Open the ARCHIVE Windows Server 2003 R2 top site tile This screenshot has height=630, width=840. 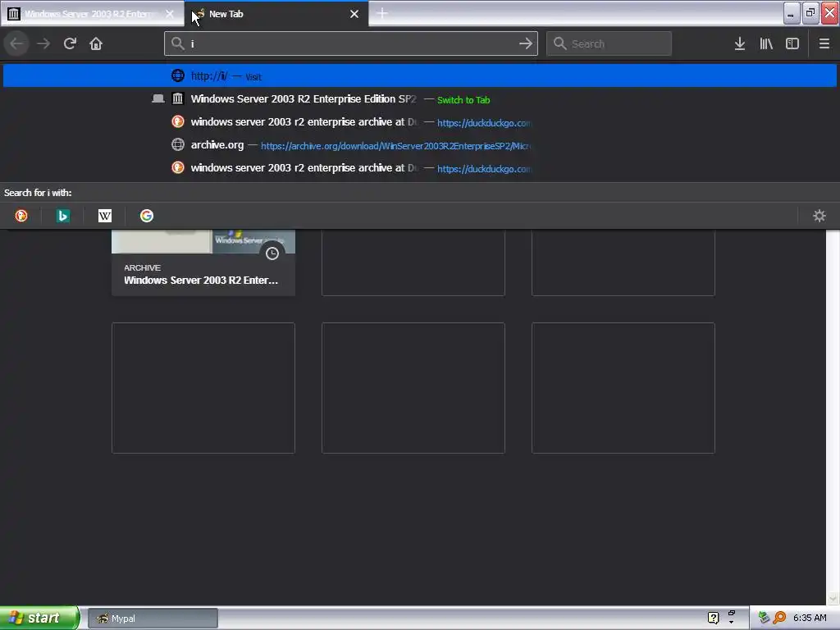pyautogui.click(x=203, y=262)
